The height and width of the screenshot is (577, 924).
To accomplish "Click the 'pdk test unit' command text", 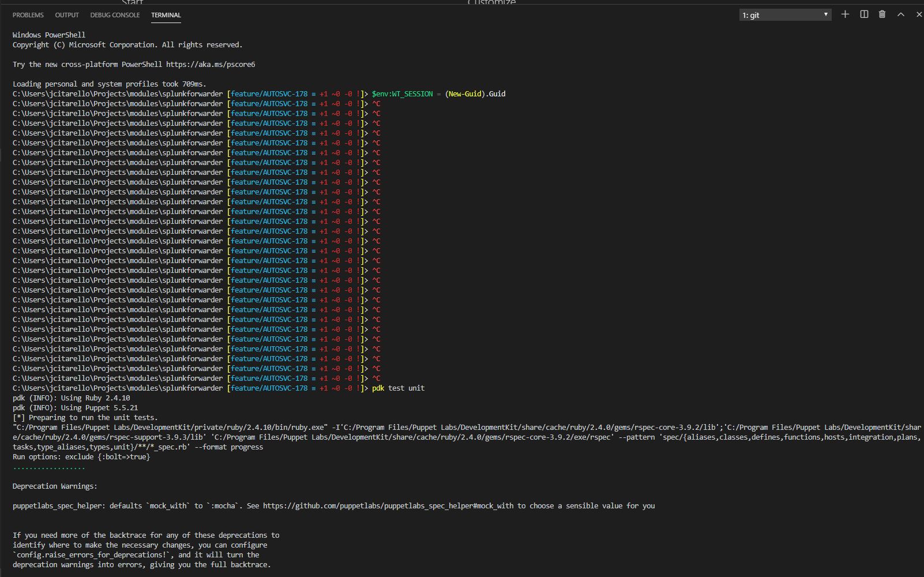I will [398, 388].
